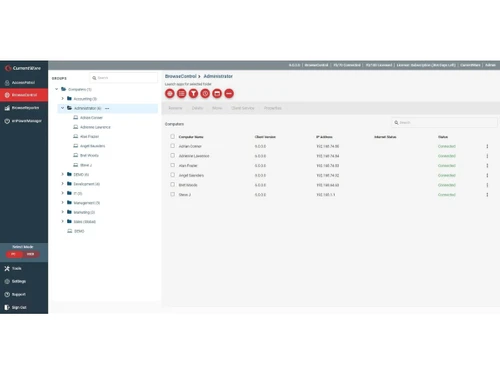Launch the red window-icon app button
The width and height of the screenshot is (500, 375).
point(217,94)
